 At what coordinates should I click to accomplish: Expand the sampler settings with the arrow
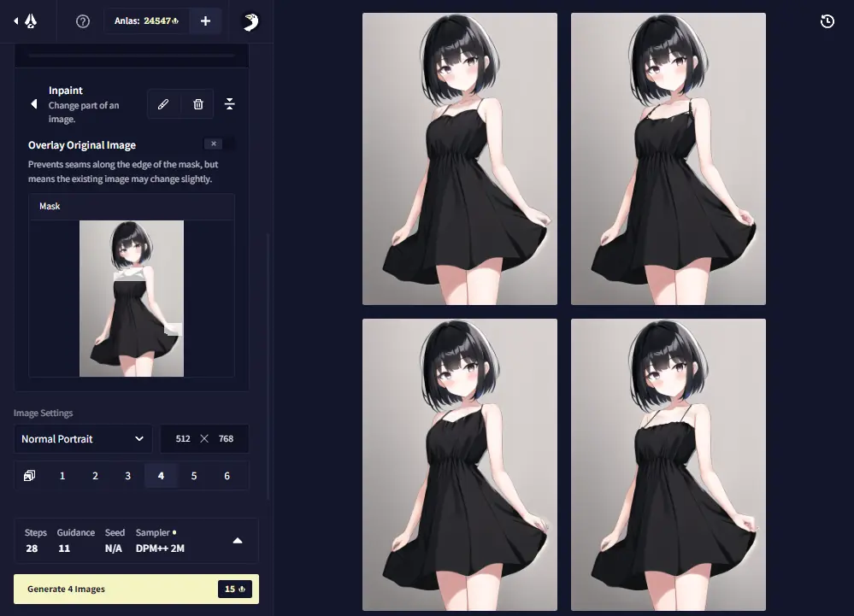pos(238,540)
